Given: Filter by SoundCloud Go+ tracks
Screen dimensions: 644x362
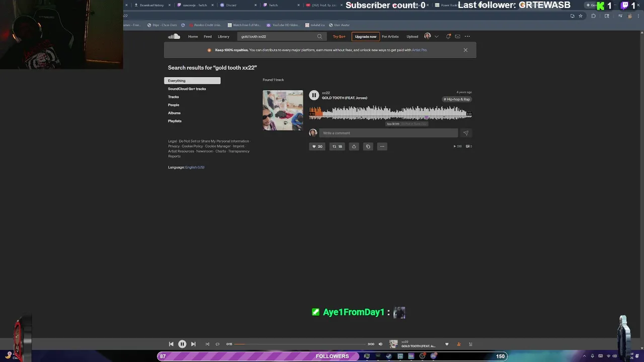Looking at the screenshot, I should (187, 88).
